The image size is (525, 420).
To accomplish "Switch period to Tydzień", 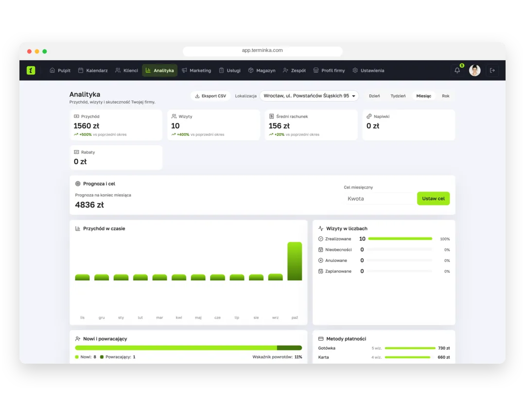I will point(398,96).
